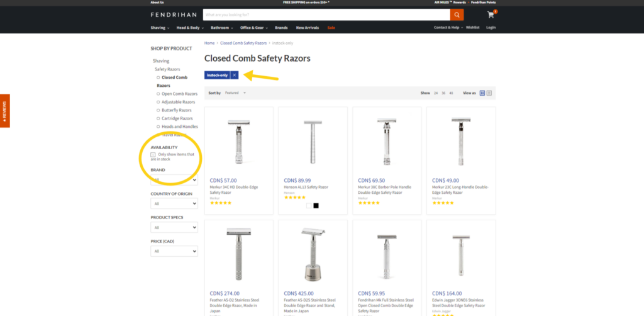Open the Sort by Featured dropdown
Screen dimensions: 644x316
pos(235,93)
